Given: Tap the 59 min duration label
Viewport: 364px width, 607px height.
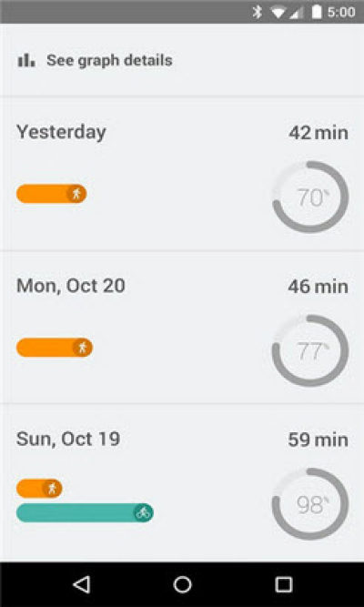Looking at the screenshot, I should tap(318, 440).
